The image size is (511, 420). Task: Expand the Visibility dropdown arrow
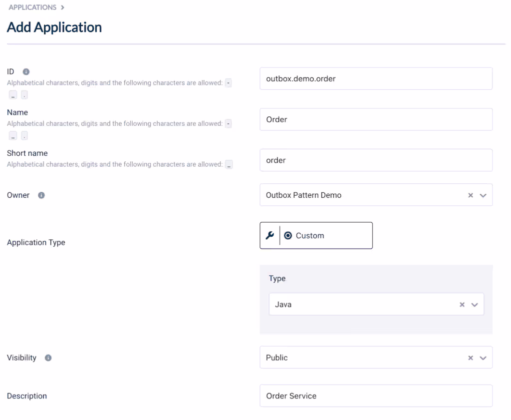(x=483, y=358)
